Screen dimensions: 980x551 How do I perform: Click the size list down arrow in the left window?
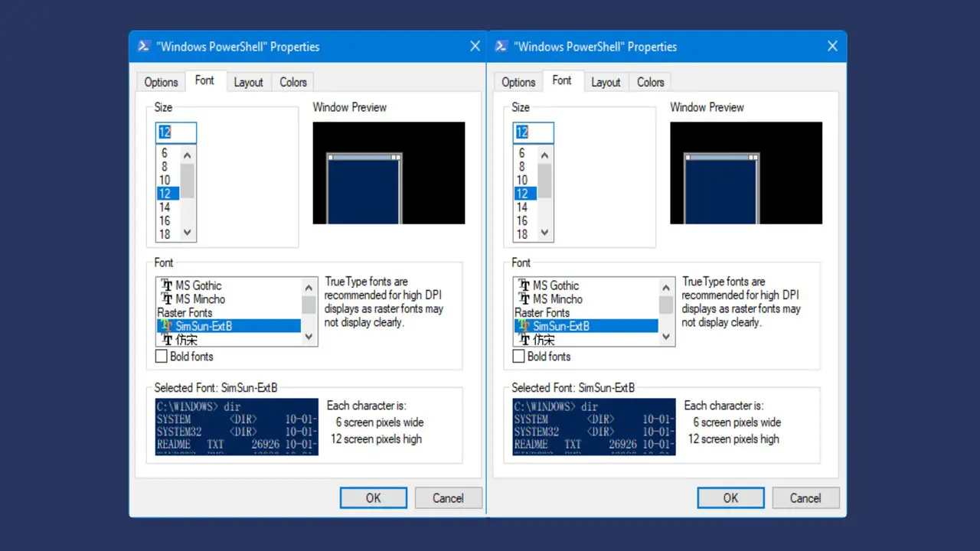188,233
